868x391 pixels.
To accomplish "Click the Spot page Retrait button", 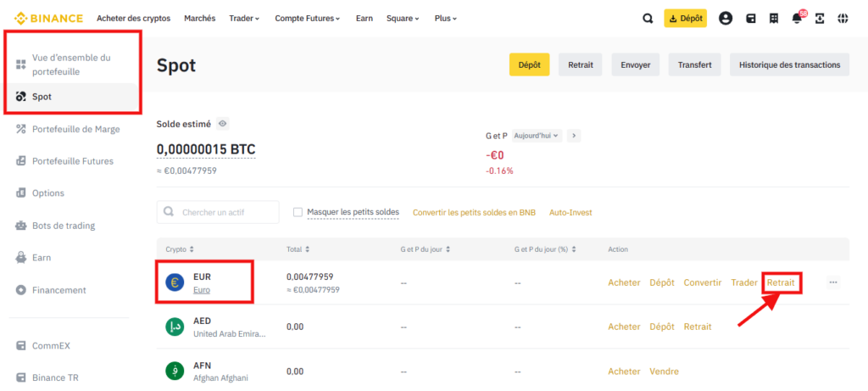I will (580, 64).
